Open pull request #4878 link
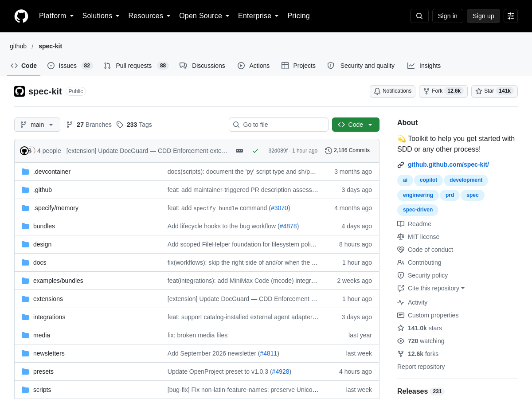Image resolution: width=532 pixels, height=399 pixels. (288, 226)
